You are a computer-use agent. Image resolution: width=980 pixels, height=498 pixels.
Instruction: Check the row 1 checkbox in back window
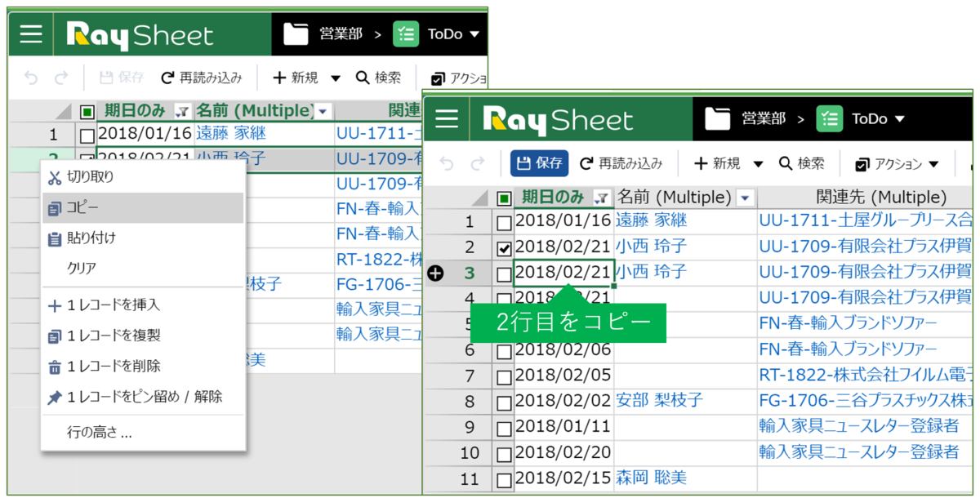[87, 136]
